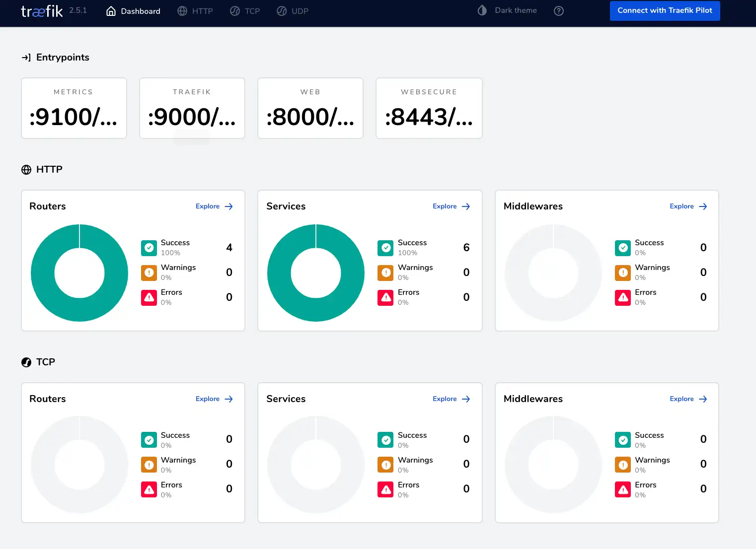Open the WEBSECURE entrypoint card
This screenshot has width=756, height=549.
(x=429, y=108)
